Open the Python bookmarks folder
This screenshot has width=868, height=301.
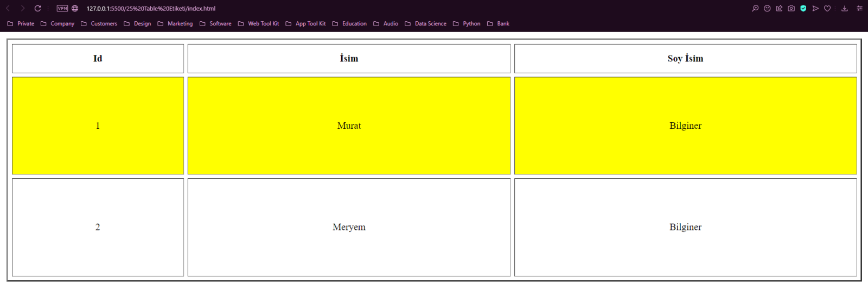pyautogui.click(x=467, y=24)
